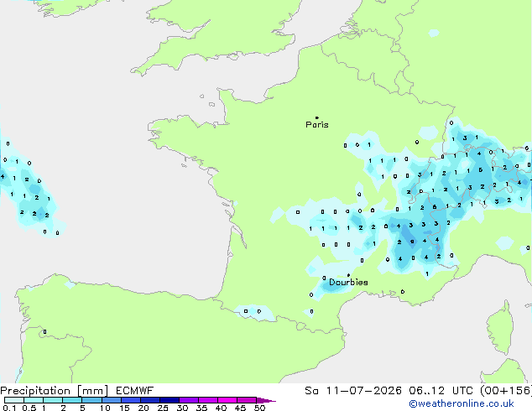Click the legend value label '50'
Viewport: 532px width, 411px height.
[259, 408]
